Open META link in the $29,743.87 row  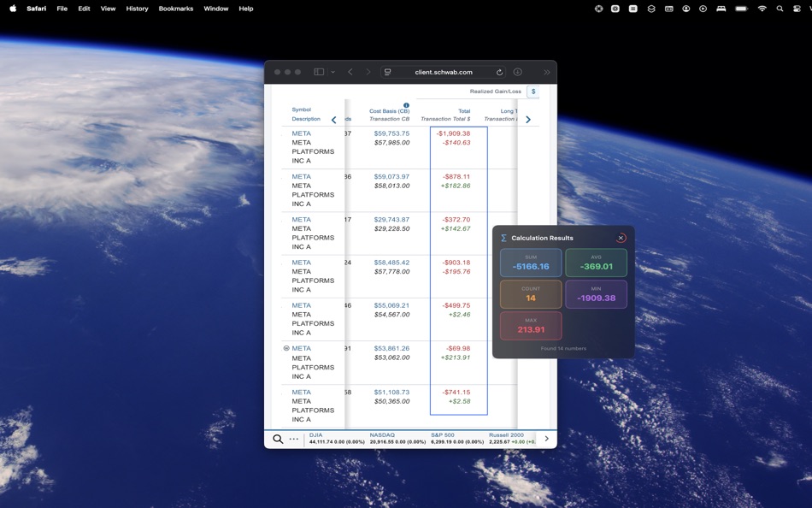[302, 219]
